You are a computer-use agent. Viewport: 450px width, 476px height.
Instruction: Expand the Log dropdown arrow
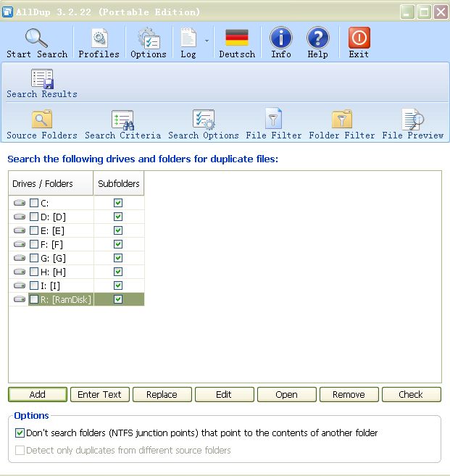point(207,41)
